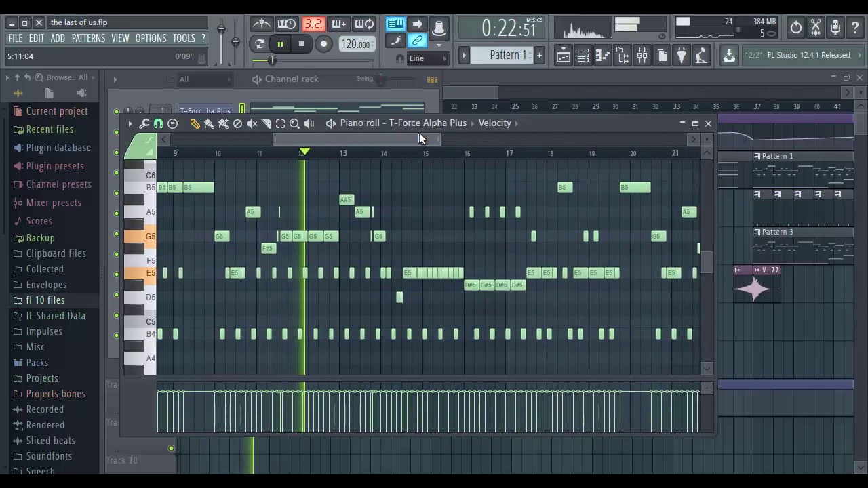Screen dimensions: 868x488
Task: Click the 120.000 tempo field
Action: [356, 44]
